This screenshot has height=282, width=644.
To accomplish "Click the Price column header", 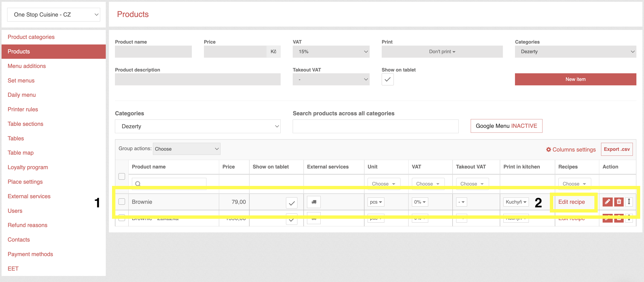I will 229,167.
